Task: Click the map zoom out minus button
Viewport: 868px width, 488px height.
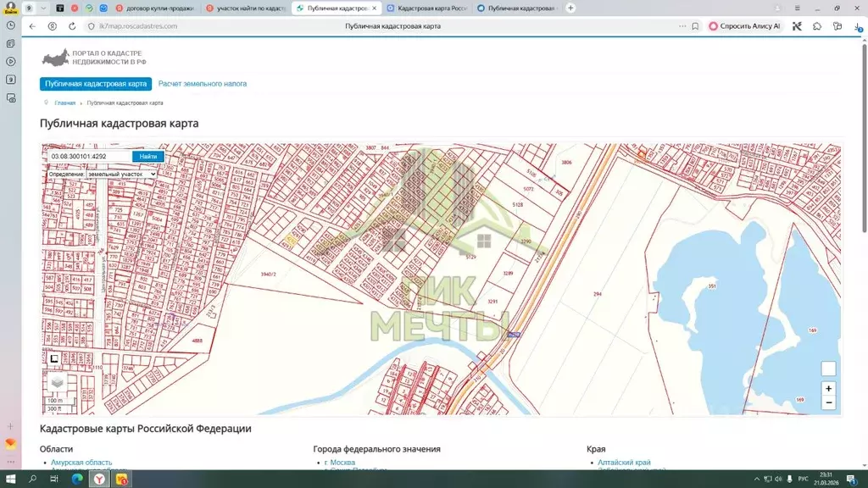Action: coord(828,402)
